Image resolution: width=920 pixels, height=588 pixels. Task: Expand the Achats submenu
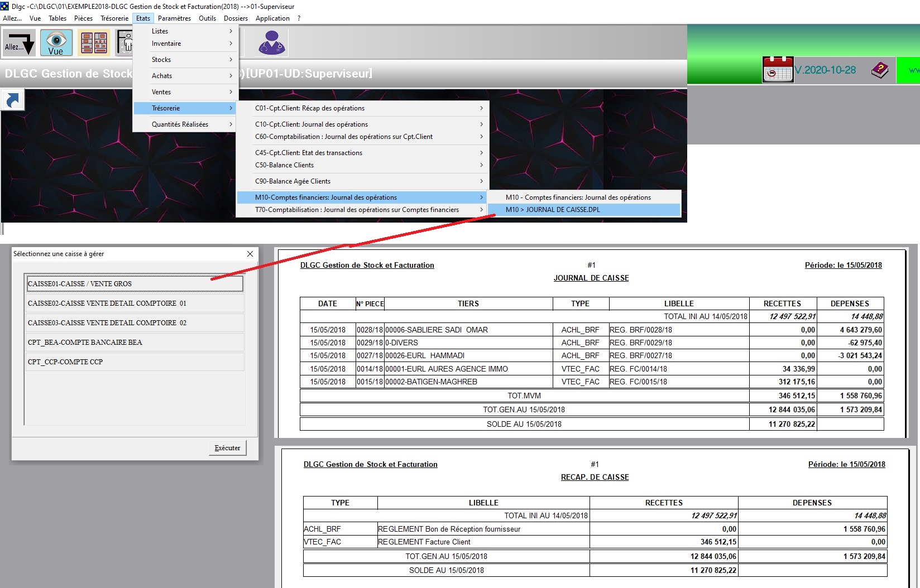pyautogui.click(x=185, y=76)
